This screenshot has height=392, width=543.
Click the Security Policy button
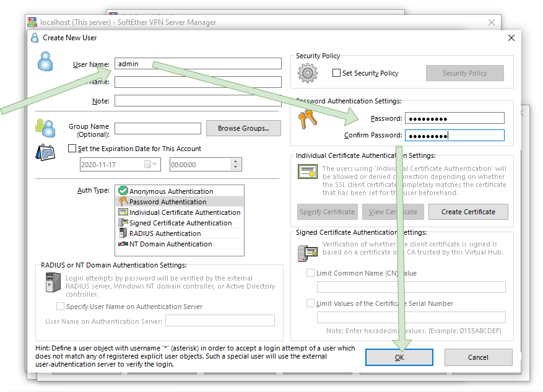coord(465,73)
